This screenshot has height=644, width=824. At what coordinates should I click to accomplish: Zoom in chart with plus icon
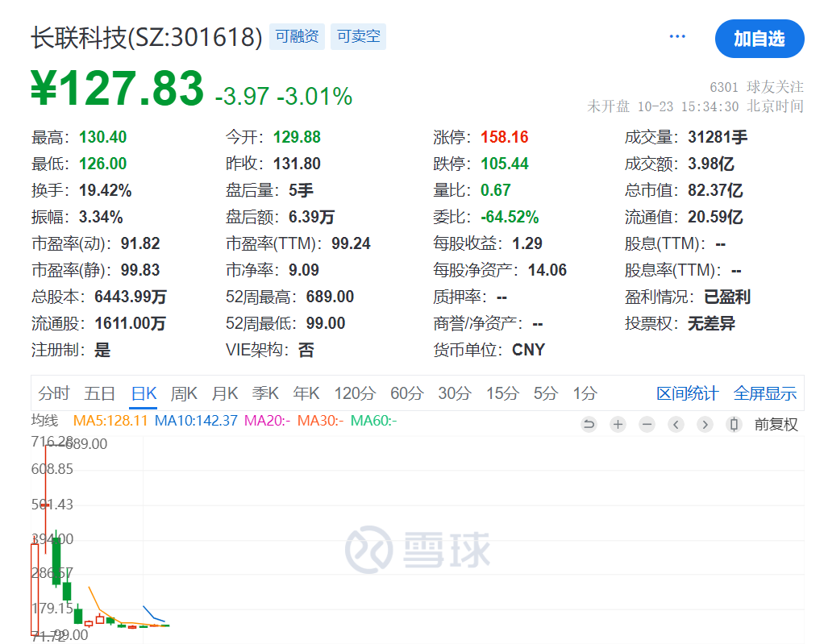[618, 424]
